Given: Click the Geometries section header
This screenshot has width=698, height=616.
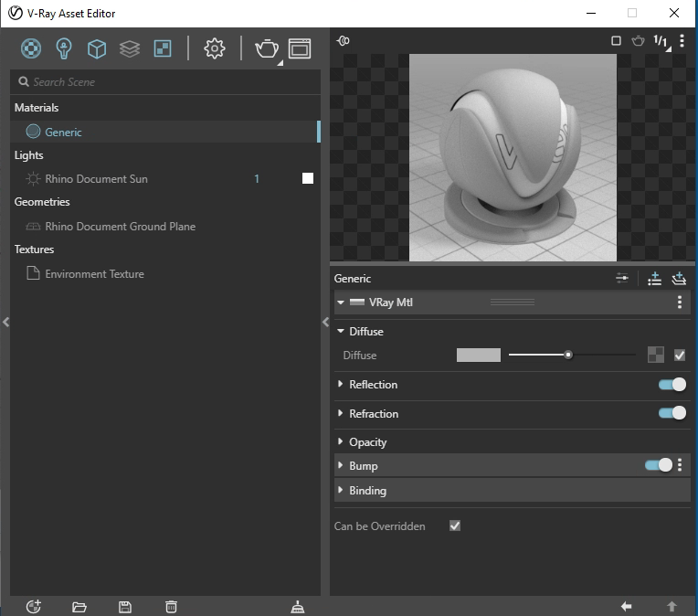Looking at the screenshot, I should pyautogui.click(x=42, y=202).
